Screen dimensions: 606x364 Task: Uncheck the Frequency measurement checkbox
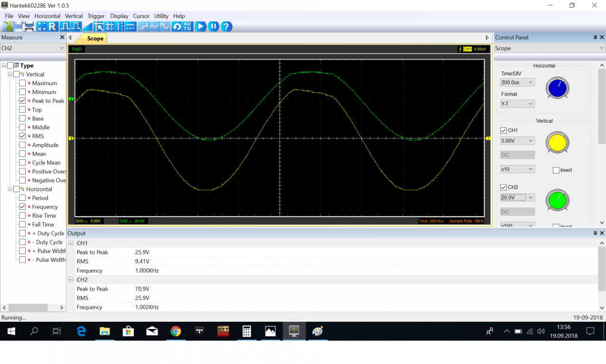(22, 207)
